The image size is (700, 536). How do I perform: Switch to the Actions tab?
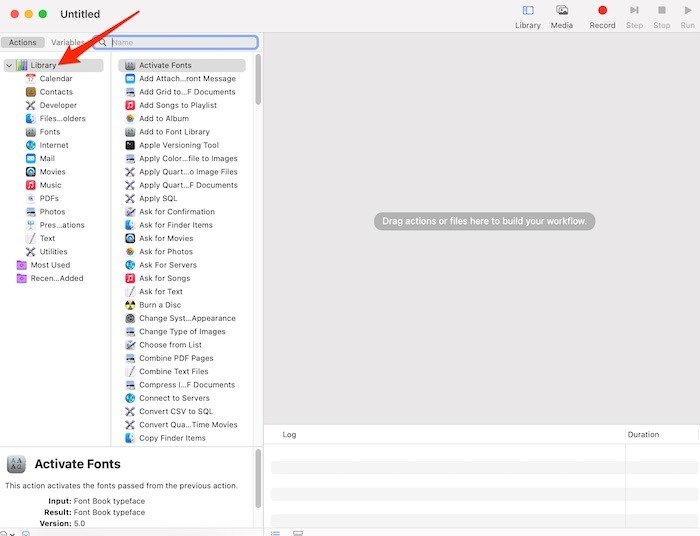(22, 42)
